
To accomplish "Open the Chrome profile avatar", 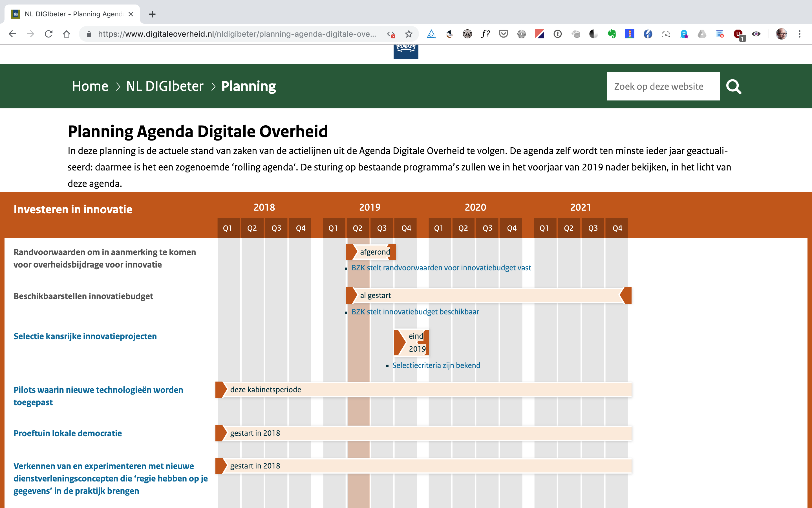I will pos(782,34).
